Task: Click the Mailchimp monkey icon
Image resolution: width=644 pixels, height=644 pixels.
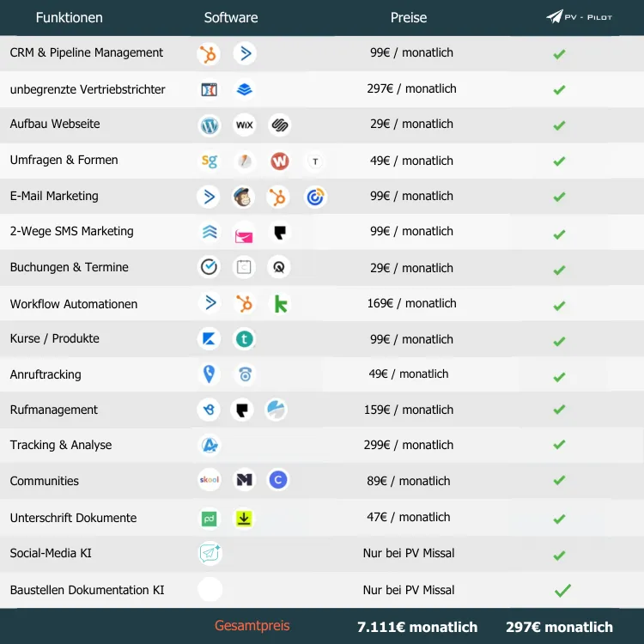Action: click(244, 197)
